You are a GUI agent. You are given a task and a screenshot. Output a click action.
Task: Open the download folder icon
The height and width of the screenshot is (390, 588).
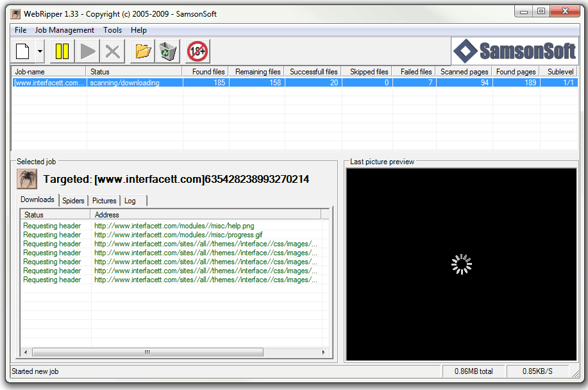click(x=143, y=51)
